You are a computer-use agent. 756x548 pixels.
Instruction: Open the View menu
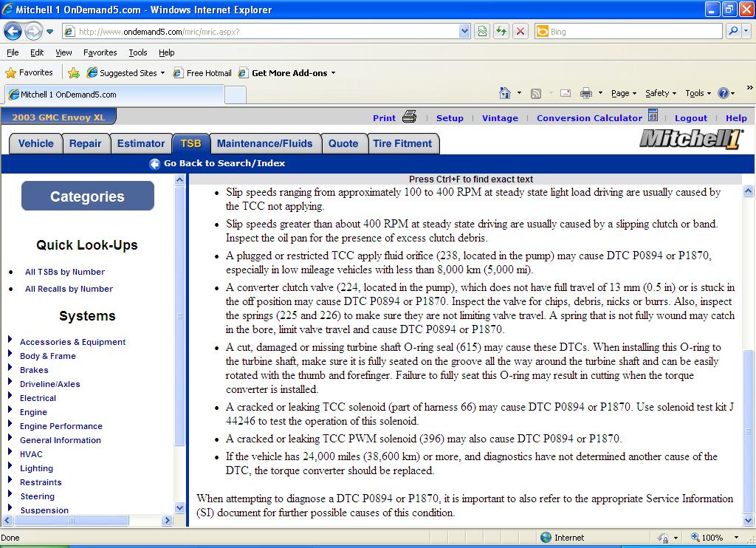[x=63, y=52]
